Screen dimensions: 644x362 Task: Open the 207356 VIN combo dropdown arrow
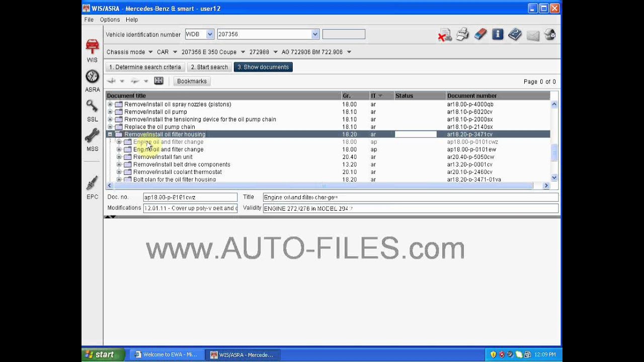click(315, 34)
